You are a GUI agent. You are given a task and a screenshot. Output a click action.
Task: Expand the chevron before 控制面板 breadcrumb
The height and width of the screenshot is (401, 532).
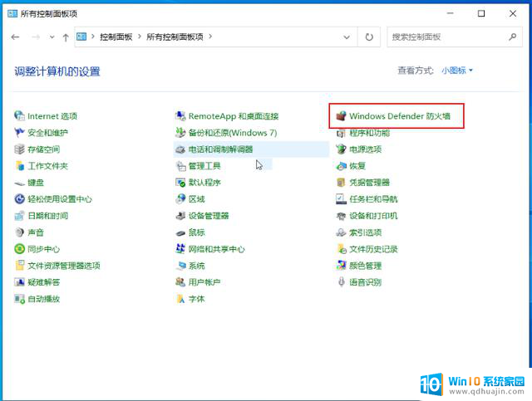pyautogui.click(x=93, y=37)
